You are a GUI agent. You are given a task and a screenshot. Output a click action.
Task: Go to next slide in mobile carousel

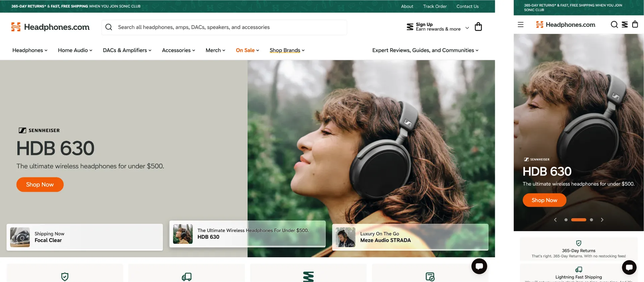602,220
